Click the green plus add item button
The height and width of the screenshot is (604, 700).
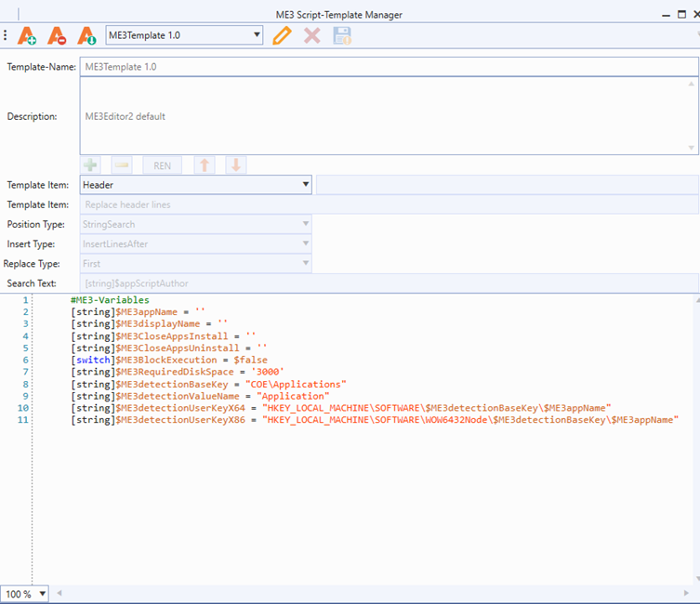91,165
